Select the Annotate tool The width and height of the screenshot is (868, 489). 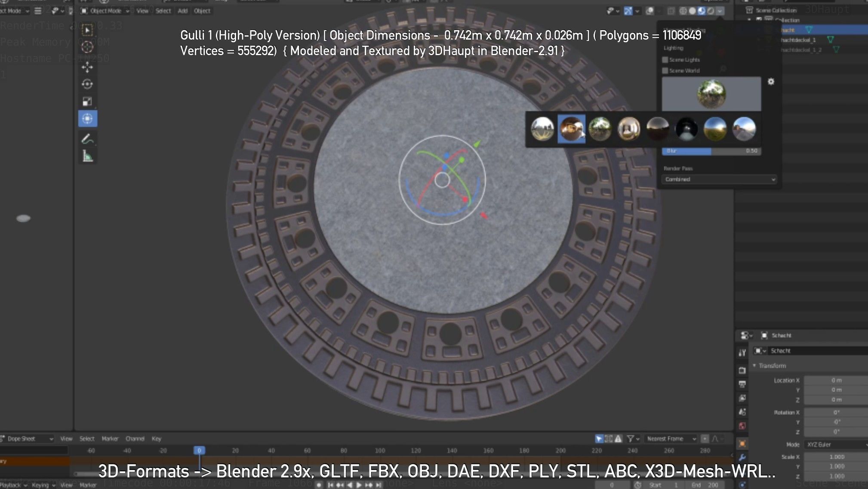click(87, 139)
